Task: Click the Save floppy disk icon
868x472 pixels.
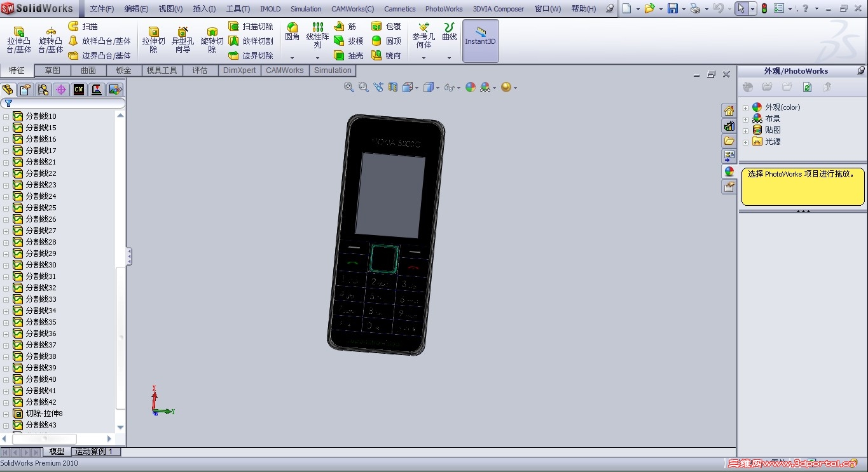Action: click(x=673, y=9)
